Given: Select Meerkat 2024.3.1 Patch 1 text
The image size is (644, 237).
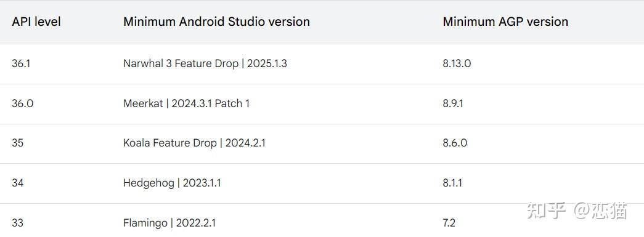Looking at the screenshot, I should click(186, 103).
